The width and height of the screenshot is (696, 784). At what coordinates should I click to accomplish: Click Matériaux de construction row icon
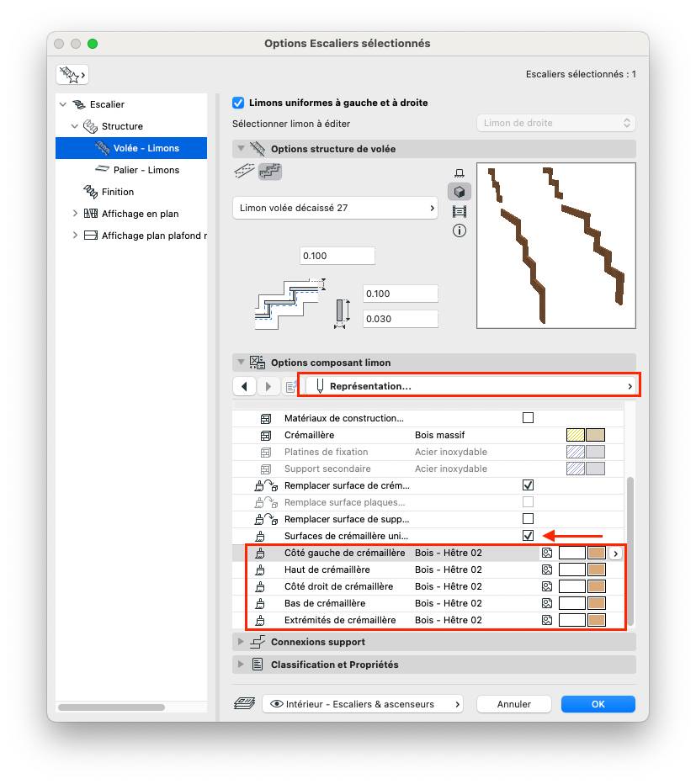(x=266, y=419)
